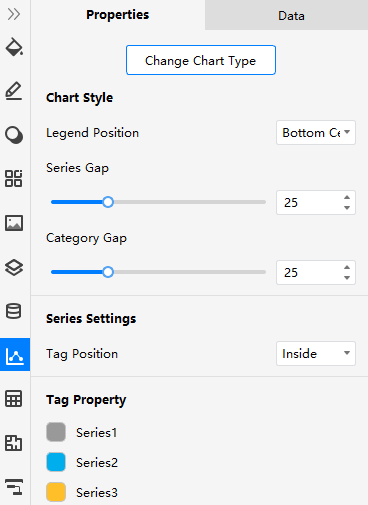Open the Fill paint bucket panel
Viewport: 368px width, 505px height.
point(14,47)
